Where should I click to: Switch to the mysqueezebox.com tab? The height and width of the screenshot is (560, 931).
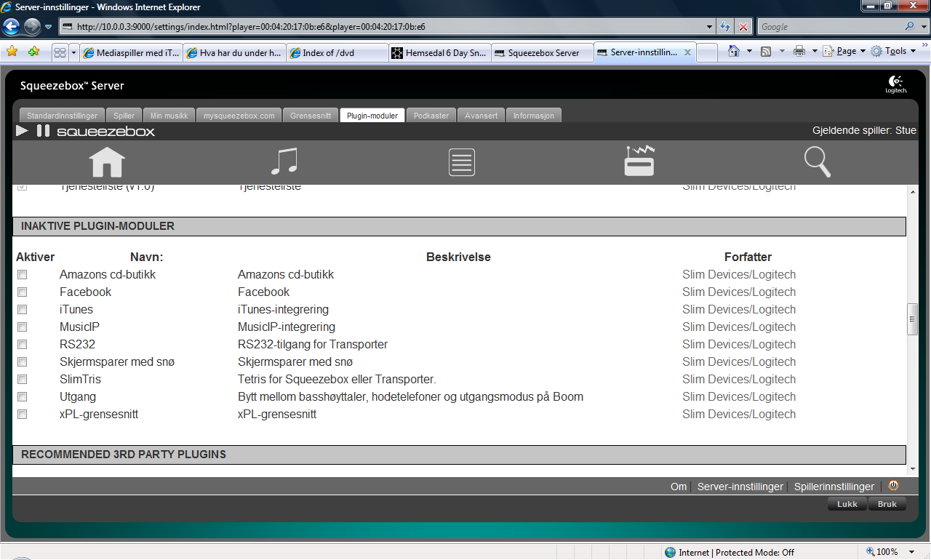[239, 116]
